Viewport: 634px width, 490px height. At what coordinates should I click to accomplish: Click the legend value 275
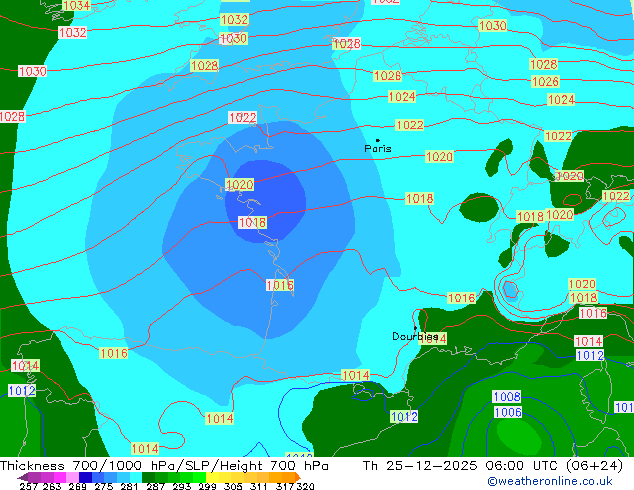click(104, 486)
